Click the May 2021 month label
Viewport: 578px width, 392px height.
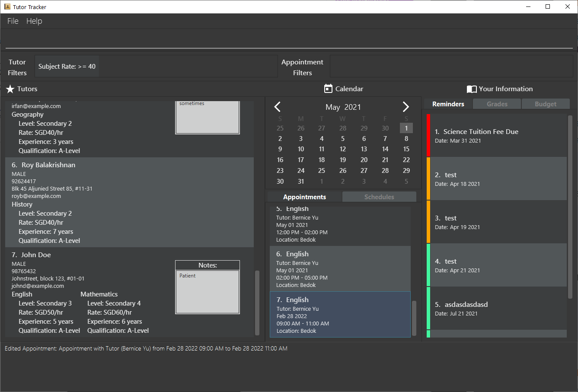pyautogui.click(x=343, y=107)
